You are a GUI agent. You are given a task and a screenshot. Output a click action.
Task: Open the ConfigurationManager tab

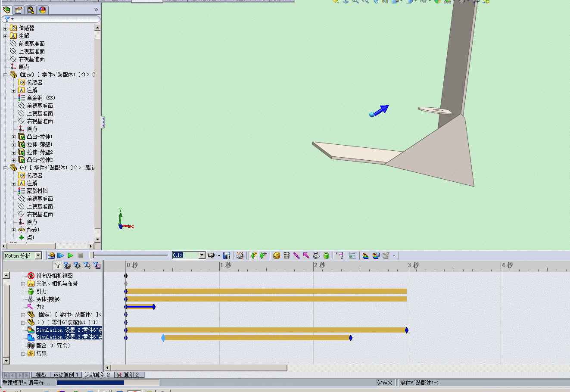(31, 10)
